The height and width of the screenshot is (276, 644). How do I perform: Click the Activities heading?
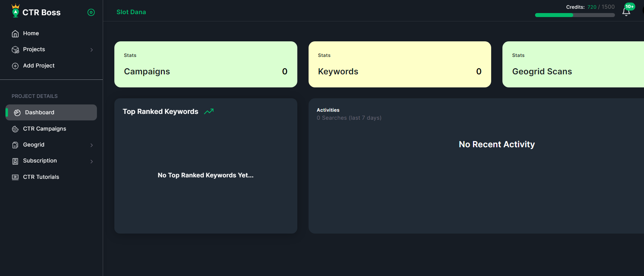[x=328, y=110]
